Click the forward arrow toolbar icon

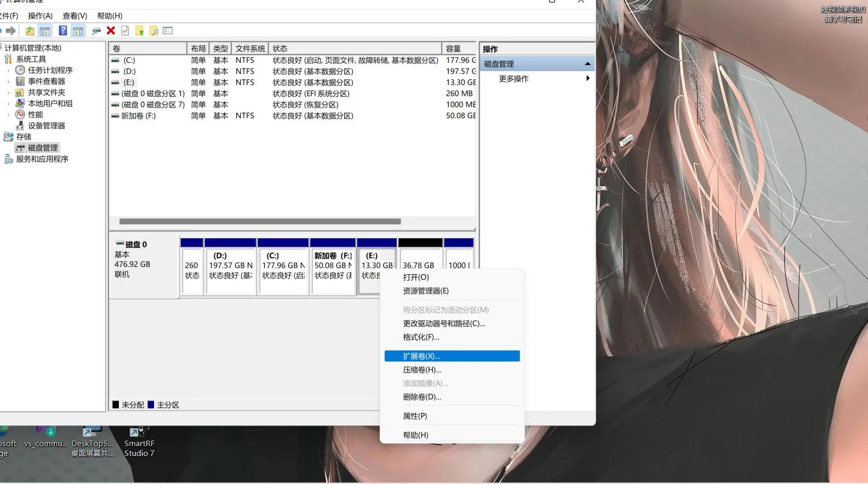tap(11, 31)
